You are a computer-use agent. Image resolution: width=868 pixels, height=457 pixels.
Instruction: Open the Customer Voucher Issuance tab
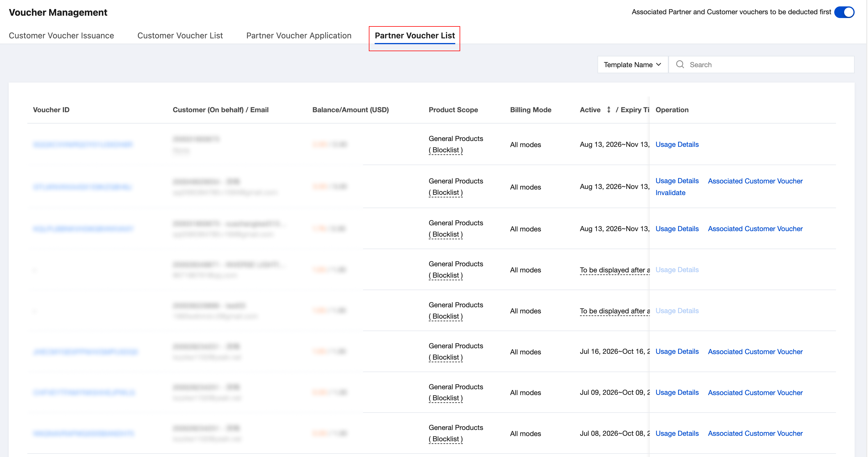[x=61, y=35]
